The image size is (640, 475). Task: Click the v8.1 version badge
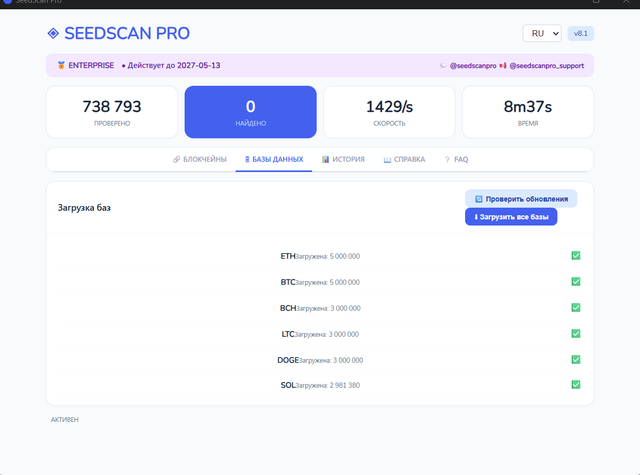click(580, 33)
